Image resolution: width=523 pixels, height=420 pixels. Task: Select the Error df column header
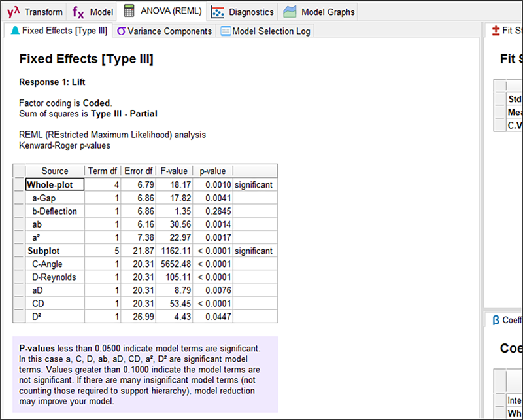[138, 171]
